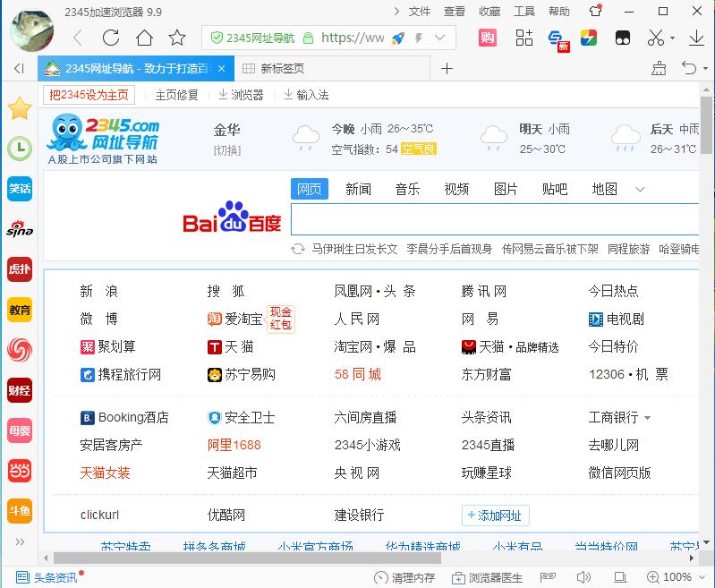Open the 收藏 menu
Viewport: 715px width, 588px height.
[x=489, y=12]
